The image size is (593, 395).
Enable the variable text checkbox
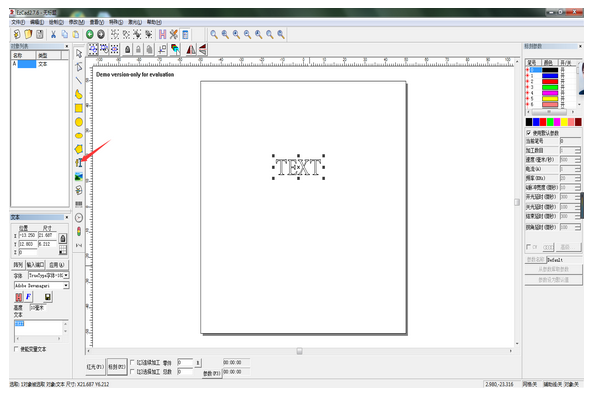pos(16,349)
